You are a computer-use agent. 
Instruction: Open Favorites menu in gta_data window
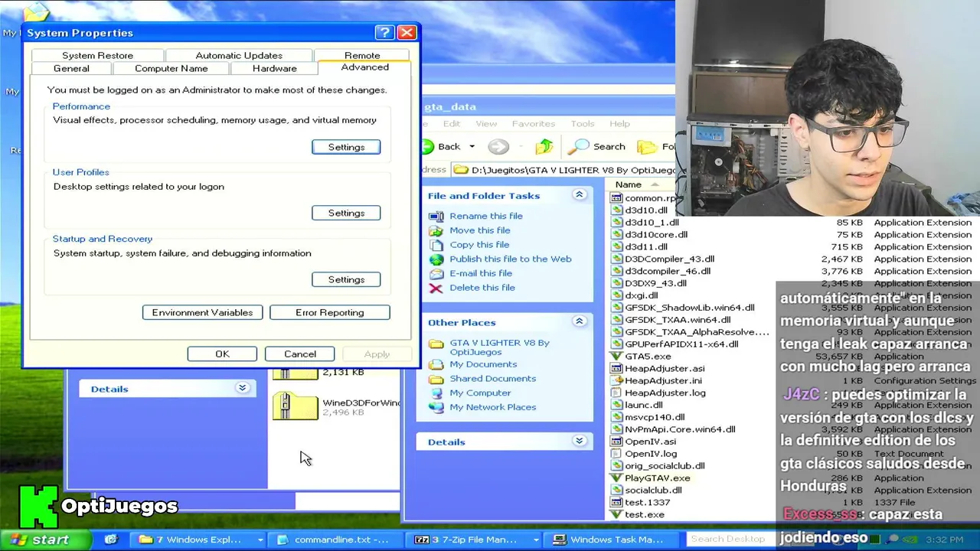click(x=534, y=123)
